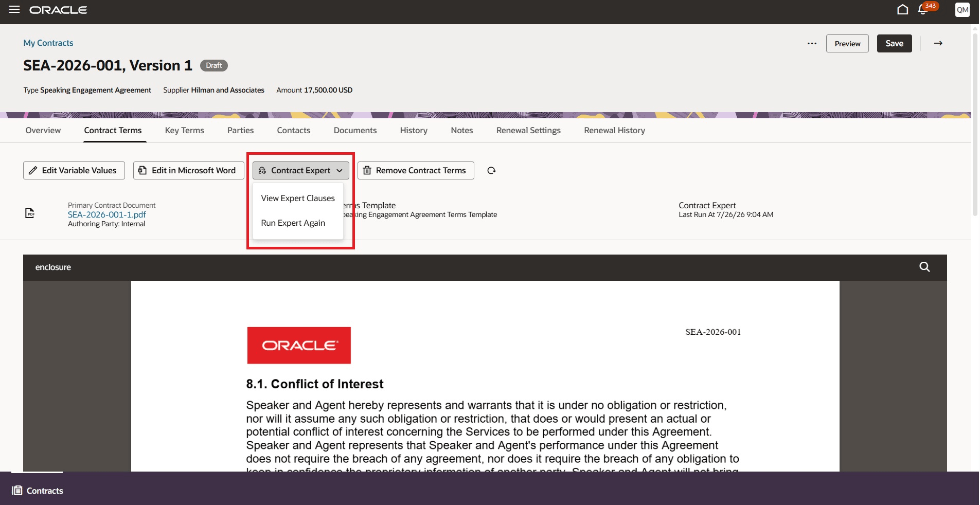The height and width of the screenshot is (505, 980).
Task: Search within the enclosure document viewer
Action: (x=924, y=267)
